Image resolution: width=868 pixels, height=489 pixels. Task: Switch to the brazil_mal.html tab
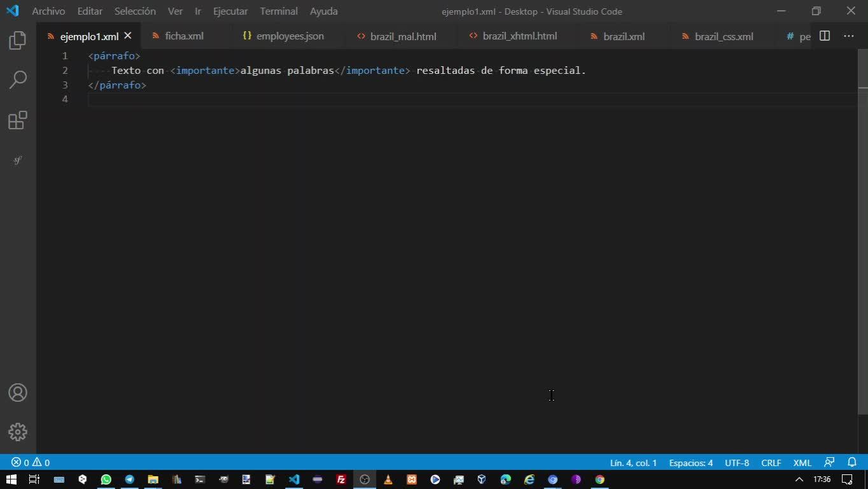[x=403, y=36]
